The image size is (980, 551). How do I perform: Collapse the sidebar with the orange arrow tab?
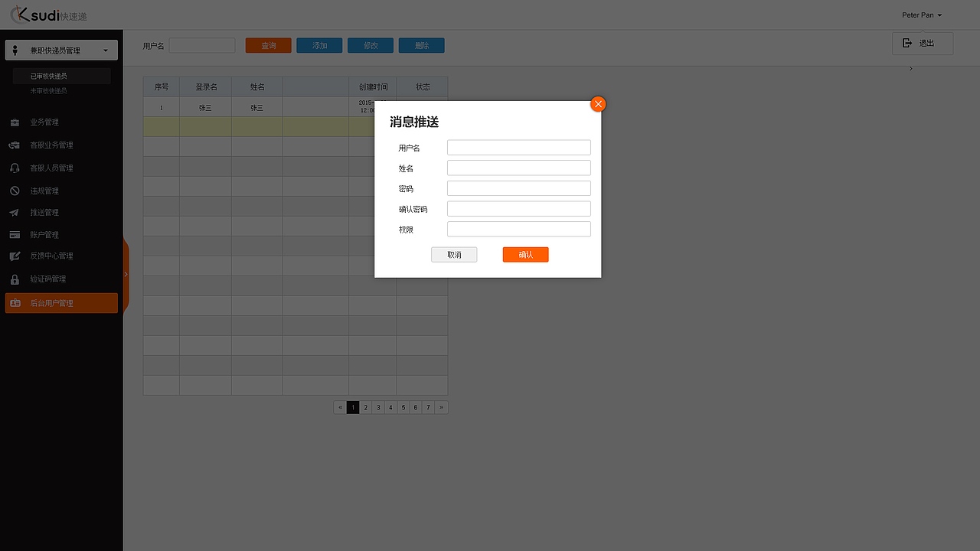coord(126,274)
